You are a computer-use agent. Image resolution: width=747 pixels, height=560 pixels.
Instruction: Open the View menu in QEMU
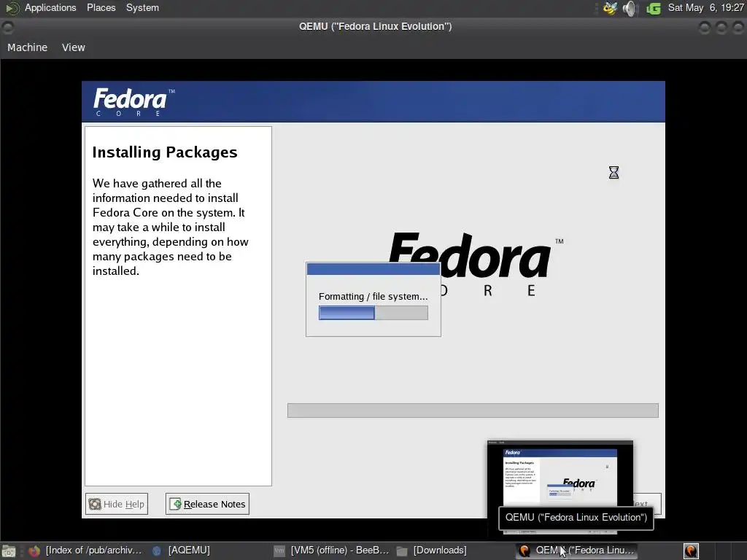[74, 47]
